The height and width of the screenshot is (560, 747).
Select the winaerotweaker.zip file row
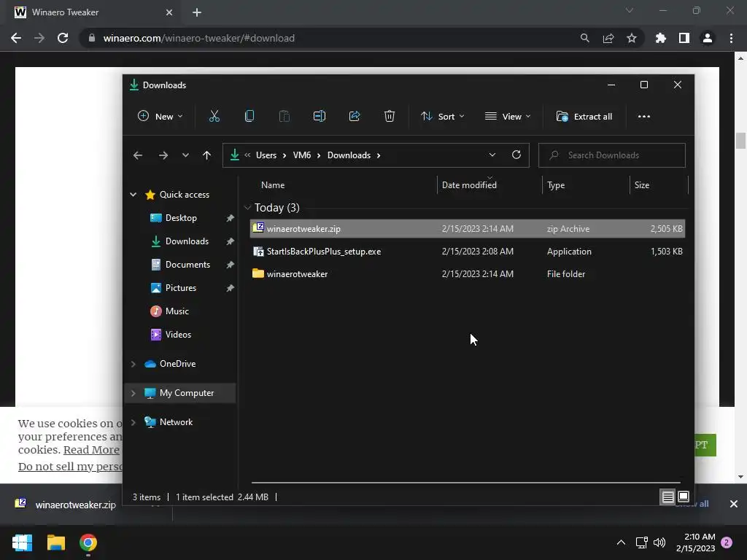(x=468, y=228)
